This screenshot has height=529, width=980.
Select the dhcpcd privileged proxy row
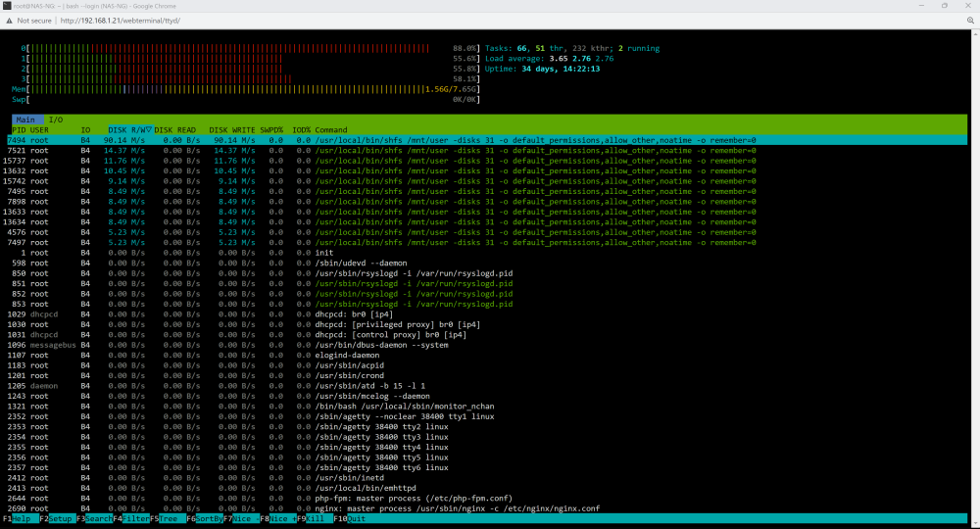point(487,325)
